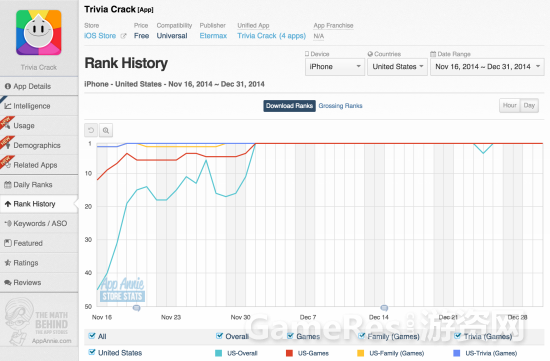Expand the iPhone device dropdown

point(335,67)
